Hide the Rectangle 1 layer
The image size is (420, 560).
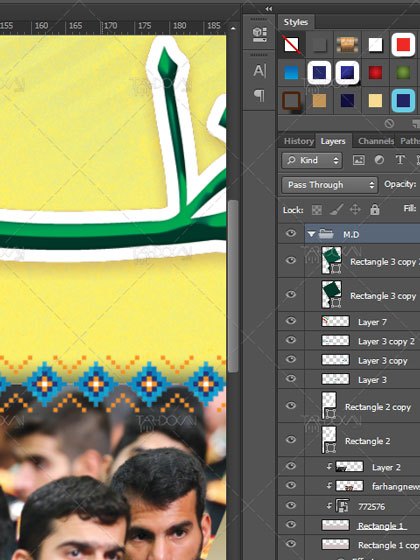coord(291,525)
